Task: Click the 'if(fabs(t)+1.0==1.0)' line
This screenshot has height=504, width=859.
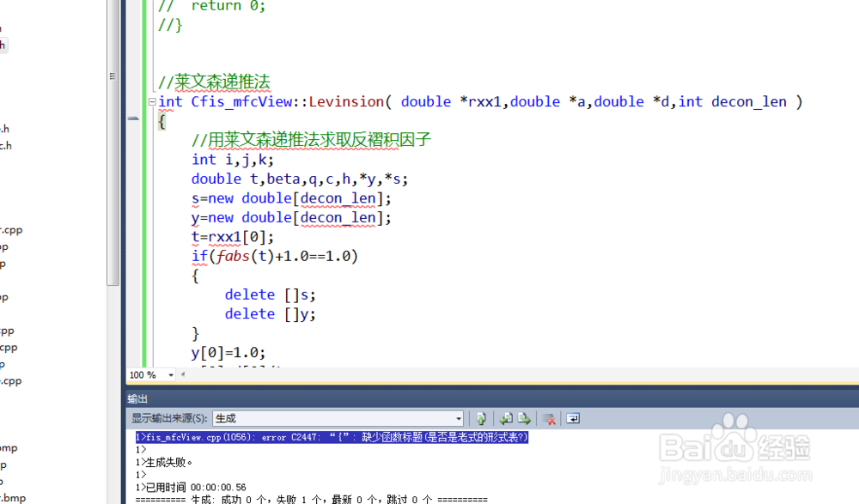Action: 275,257
